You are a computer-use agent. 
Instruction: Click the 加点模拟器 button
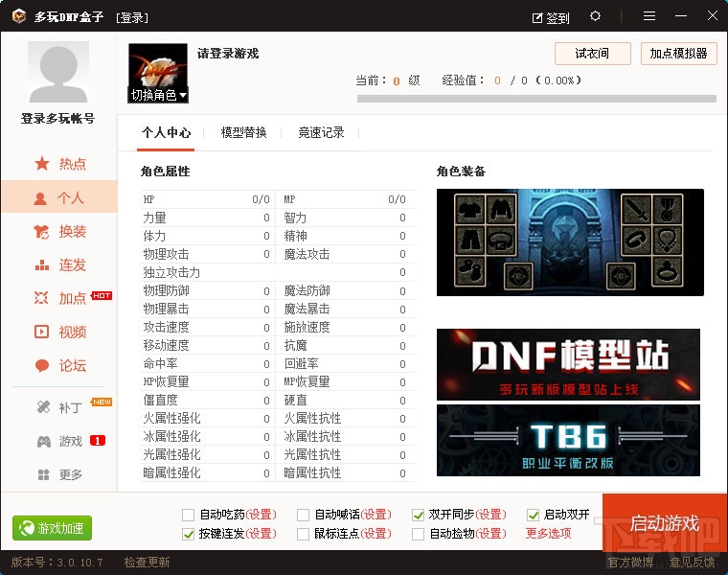pyautogui.click(x=679, y=54)
